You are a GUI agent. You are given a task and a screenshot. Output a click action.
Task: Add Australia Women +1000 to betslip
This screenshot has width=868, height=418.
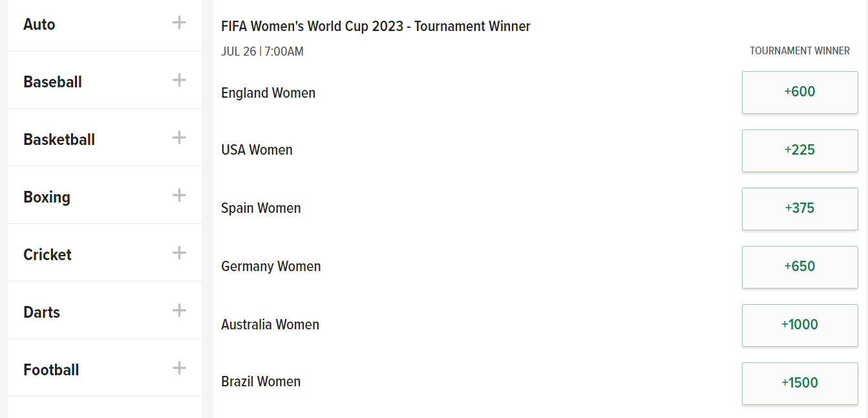(x=799, y=325)
